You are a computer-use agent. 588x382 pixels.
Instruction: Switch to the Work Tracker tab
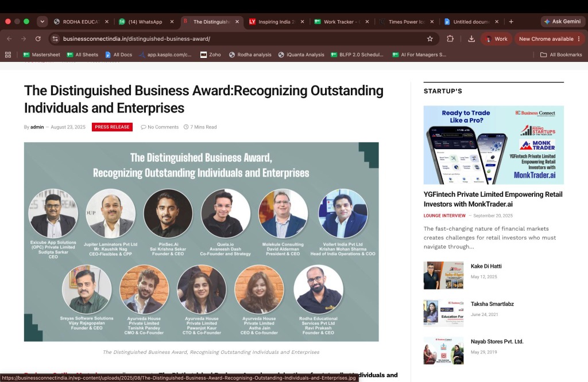pos(341,22)
